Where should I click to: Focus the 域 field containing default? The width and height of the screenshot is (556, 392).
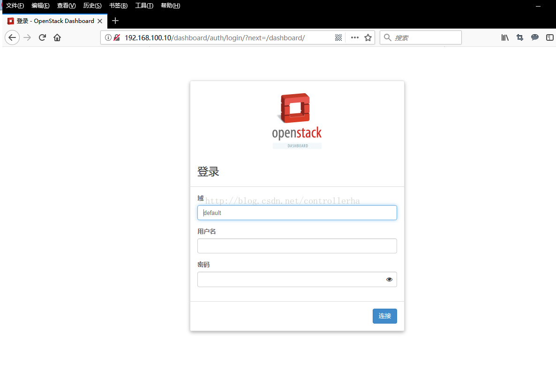[x=297, y=213]
